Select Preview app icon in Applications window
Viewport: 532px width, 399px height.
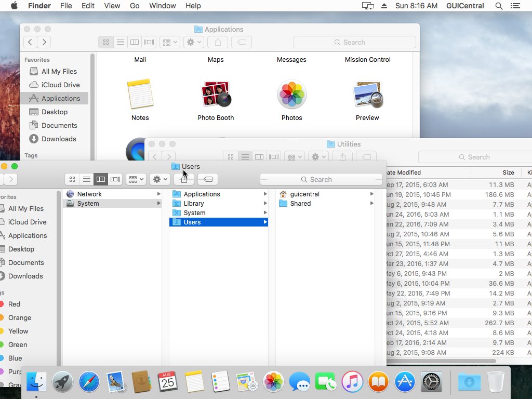click(368, 95)
